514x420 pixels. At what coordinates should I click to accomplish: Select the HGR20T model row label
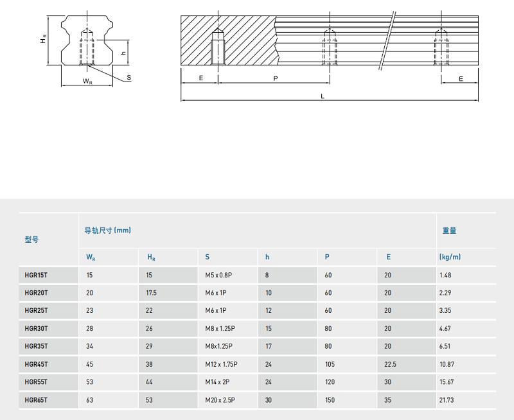36,293
